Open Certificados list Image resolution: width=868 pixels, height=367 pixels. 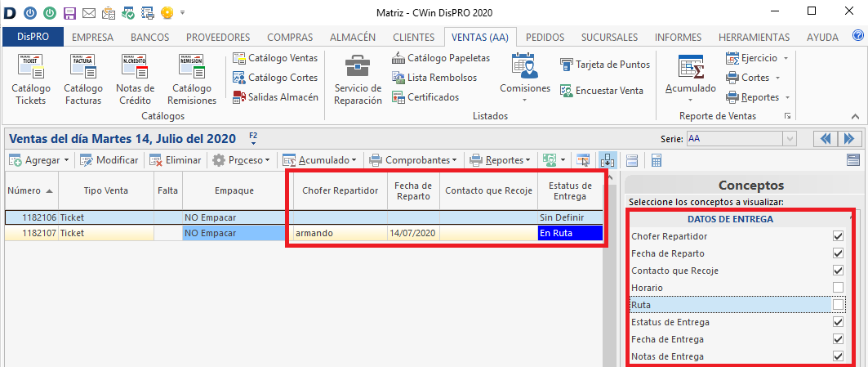pos(425,97)
